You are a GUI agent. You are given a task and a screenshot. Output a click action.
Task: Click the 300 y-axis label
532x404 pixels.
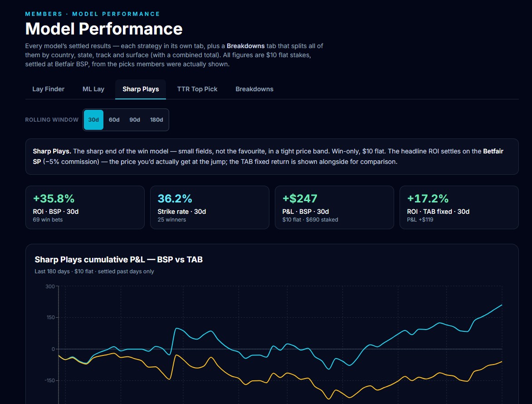50,286
